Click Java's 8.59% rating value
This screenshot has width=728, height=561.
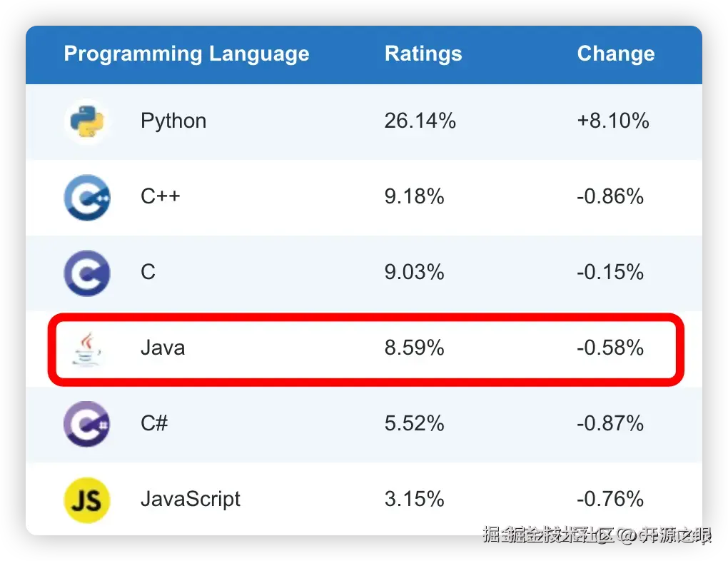click(414, 348)
